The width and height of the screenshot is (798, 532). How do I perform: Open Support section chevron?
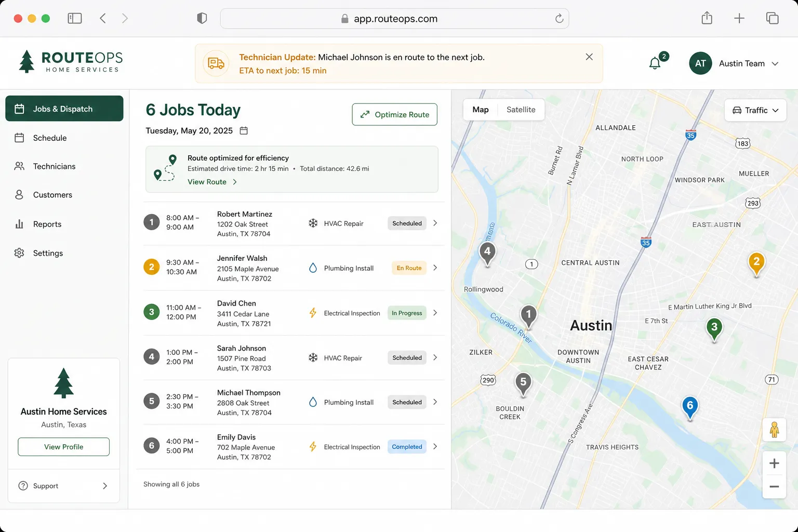point(105,486)
